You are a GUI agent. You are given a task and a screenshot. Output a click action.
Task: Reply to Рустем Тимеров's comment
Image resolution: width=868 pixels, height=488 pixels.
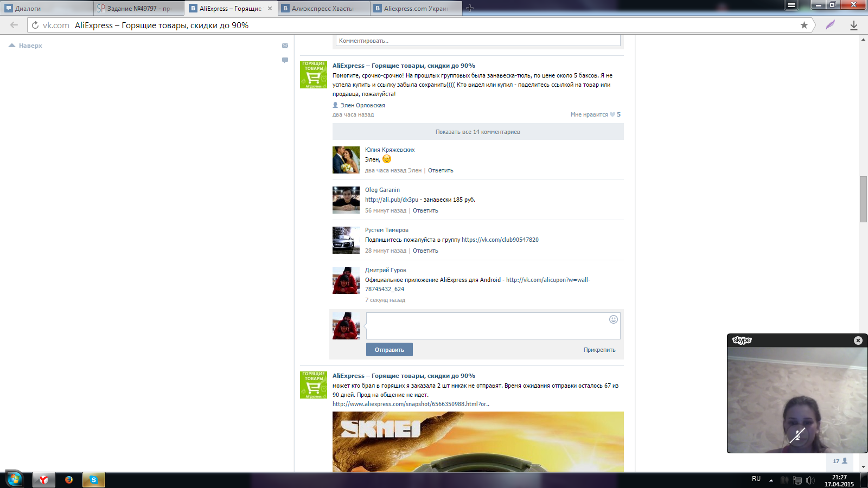coord(425,251)
